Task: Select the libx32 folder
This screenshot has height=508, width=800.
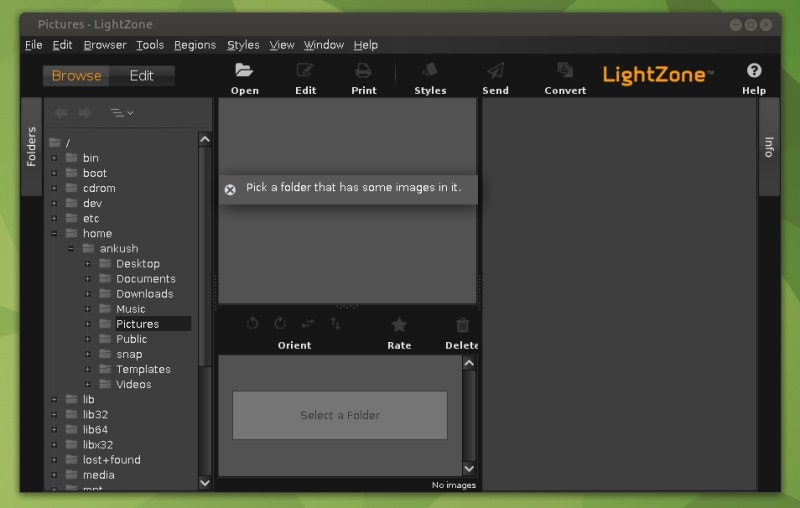Action: [98, 445]
